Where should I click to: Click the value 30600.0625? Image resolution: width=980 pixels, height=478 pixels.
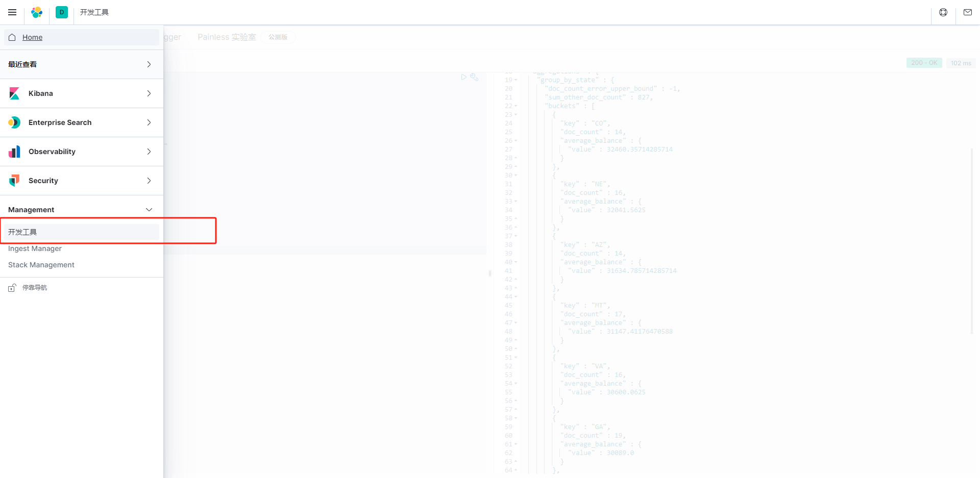(626, 392)
